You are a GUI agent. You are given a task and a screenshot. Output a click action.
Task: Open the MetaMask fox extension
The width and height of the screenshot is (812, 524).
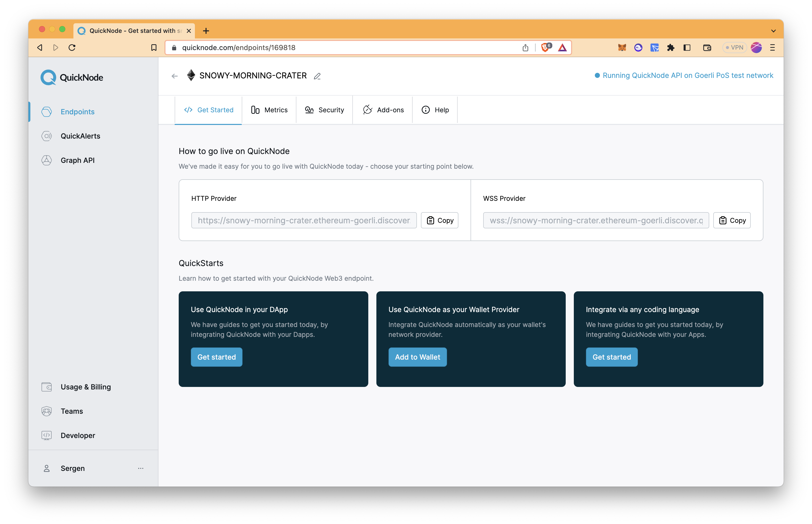coord(622,48)
